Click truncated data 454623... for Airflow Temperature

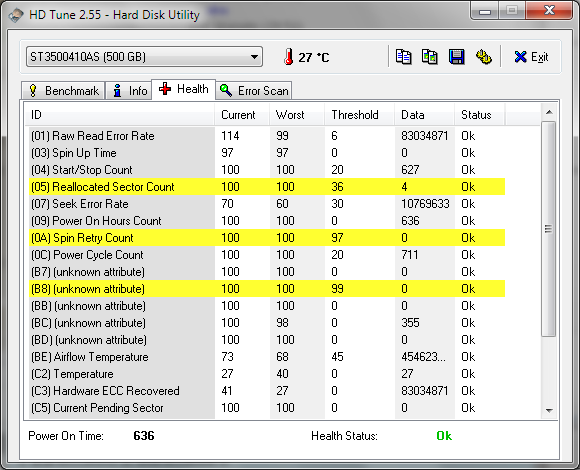pyautogui.click(x=424, y=357)
